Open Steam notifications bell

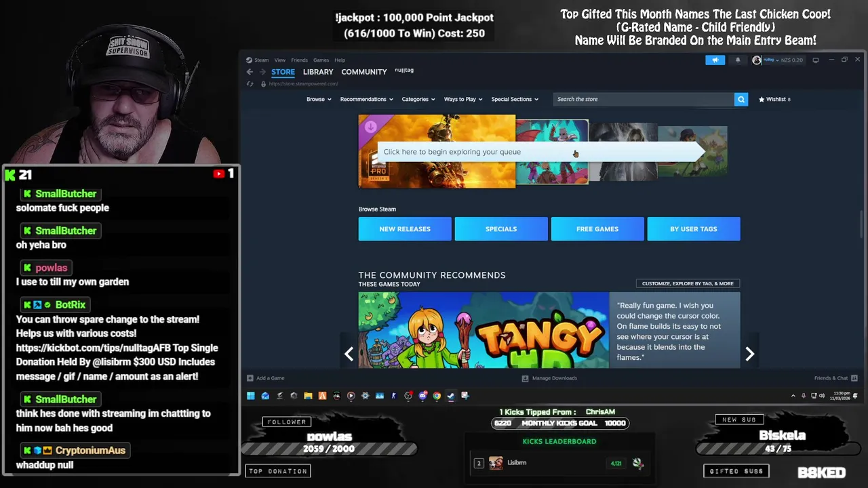pyautogui.click(x=738, y=60)
